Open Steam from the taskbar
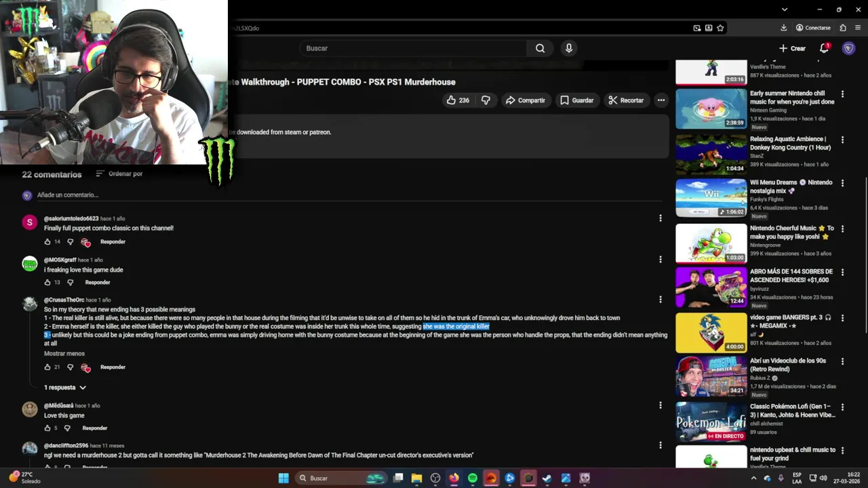The image size is (868, 488). coord(547,478)
